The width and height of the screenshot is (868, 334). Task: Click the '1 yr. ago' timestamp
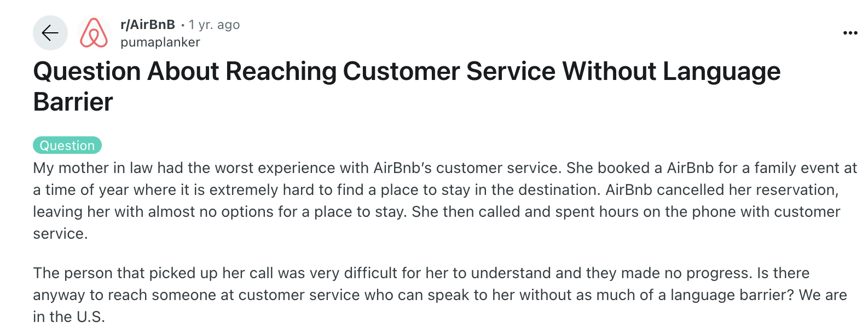(214, 25)
